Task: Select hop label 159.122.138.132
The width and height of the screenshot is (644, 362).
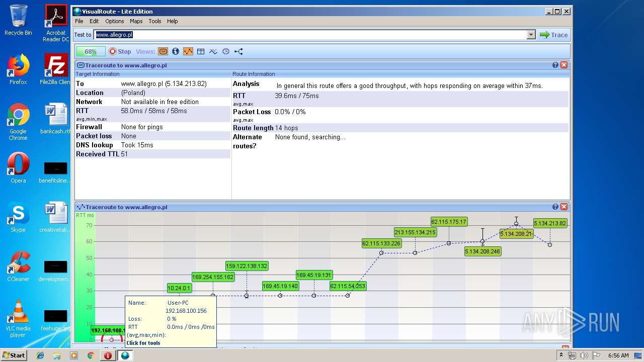Action: [x=247, y=266]
